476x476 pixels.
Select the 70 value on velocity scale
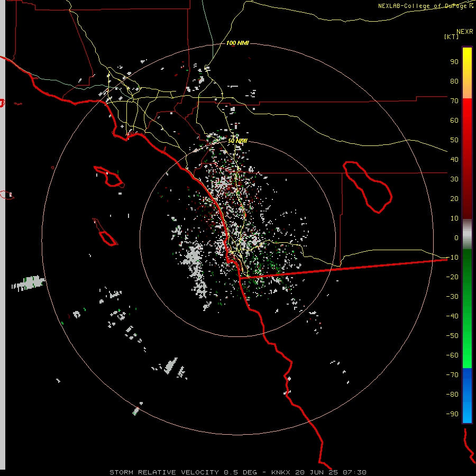454,101
